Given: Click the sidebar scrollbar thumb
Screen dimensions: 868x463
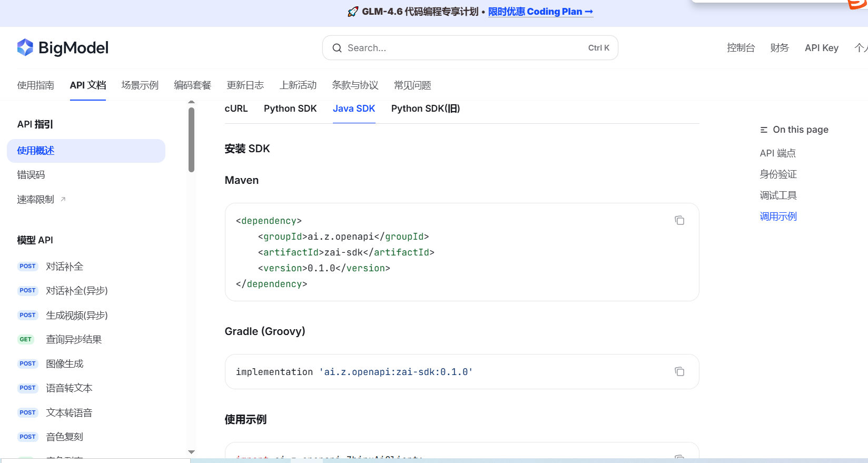Looking at the screenshot, I should (191, 140).
